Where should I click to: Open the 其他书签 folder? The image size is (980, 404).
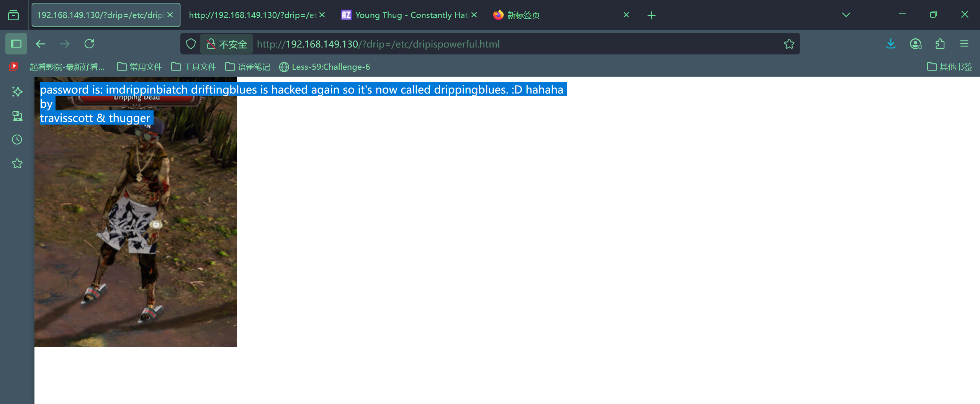point(949,67)
